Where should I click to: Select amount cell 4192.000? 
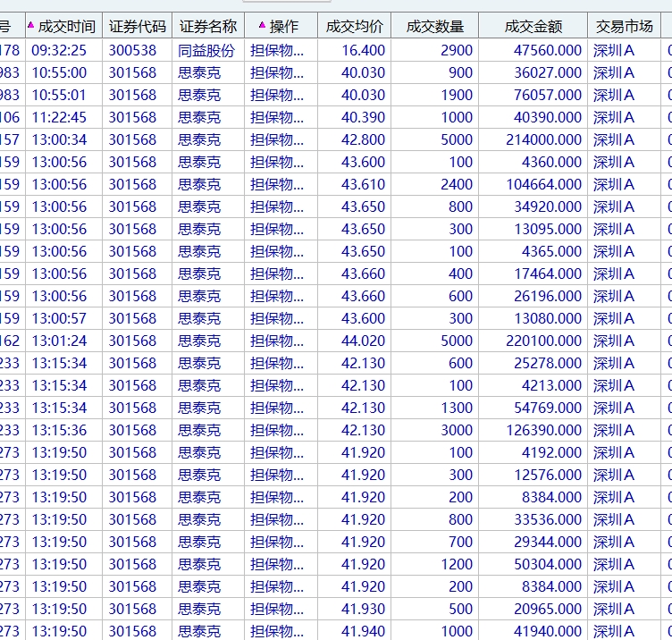click(x=551, y=452)
